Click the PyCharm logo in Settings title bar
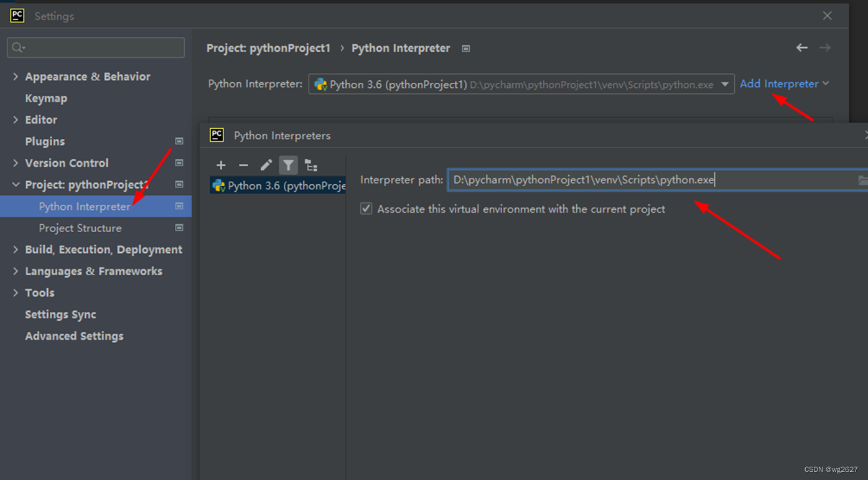868x480 pixels. 17,16
